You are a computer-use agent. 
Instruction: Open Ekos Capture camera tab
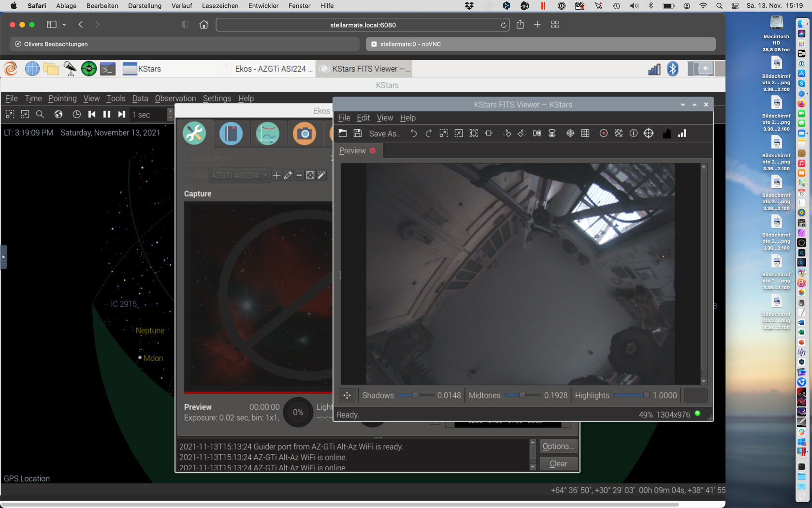point(304,134)
